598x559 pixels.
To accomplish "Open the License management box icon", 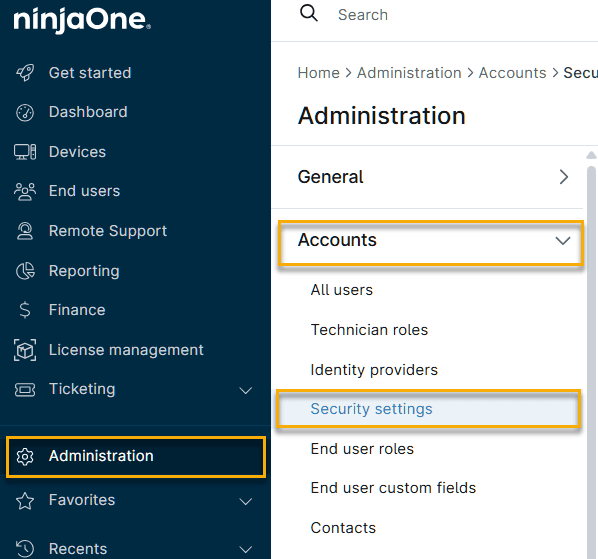I will pyautogui.click(x=25, y=350).
